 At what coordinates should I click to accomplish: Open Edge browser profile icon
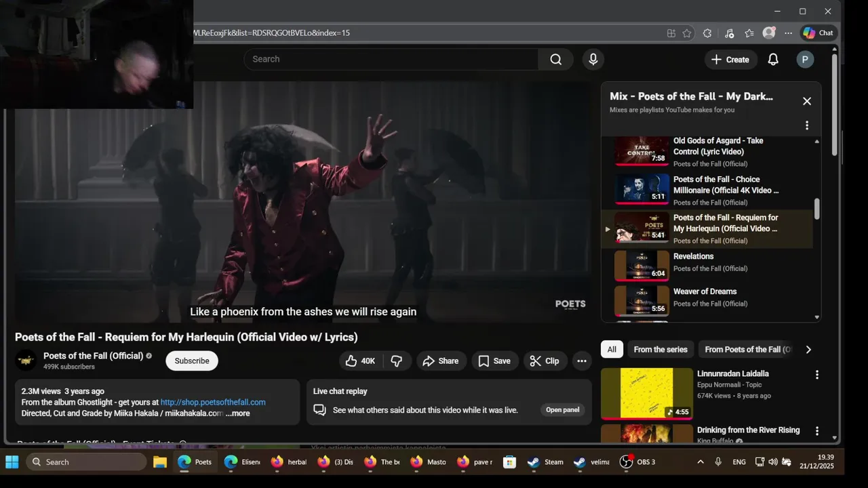[x=769, y=33]
